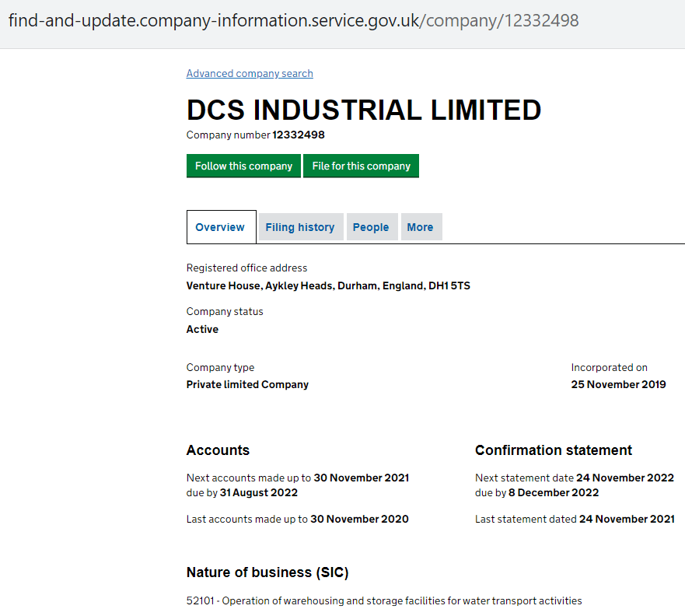
Task: Click the Confirmation statement heading
Action: point(554,450)
